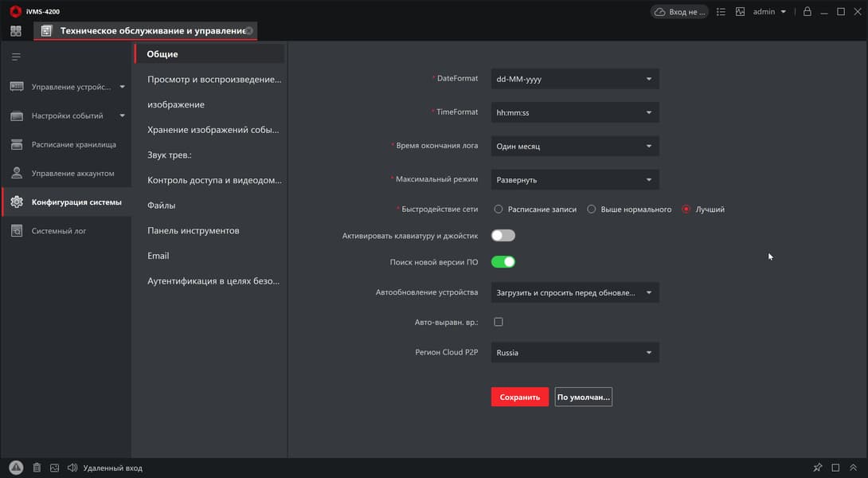This screenshot has width=868, height=478.
Task: Toggle the alarm sound speaker icon
Action: click(x=72, y=468)
